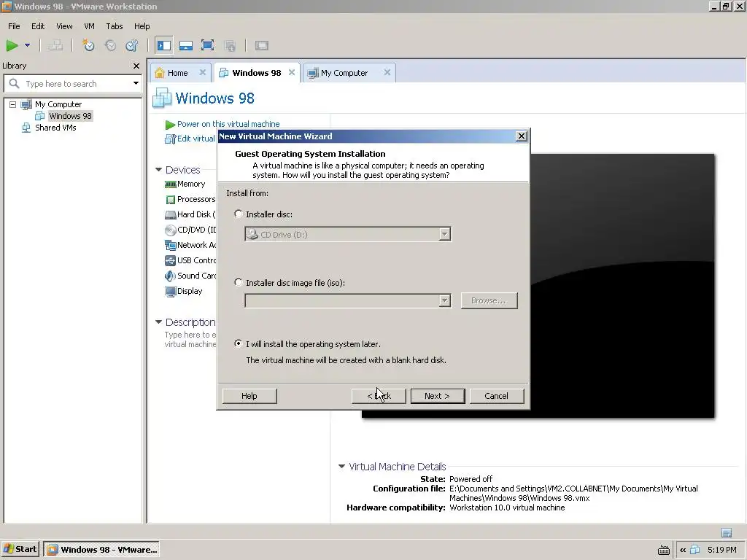Click the Memory device icon
The width and height of the screenshot is (747, 560).
click(171, 184)
